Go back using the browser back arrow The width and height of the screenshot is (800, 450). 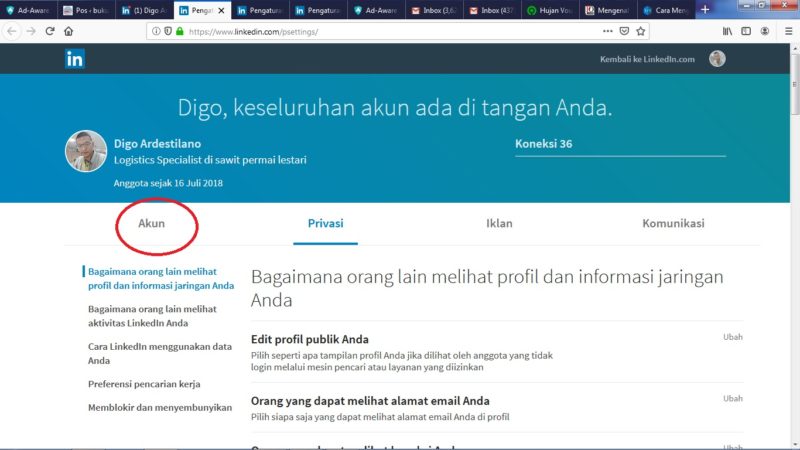coord(12,31)
